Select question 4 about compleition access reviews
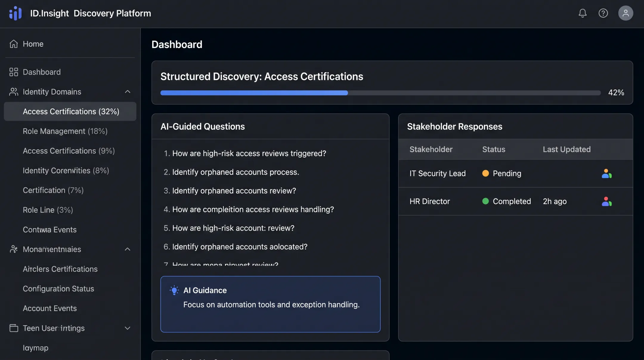 [249, 209]
